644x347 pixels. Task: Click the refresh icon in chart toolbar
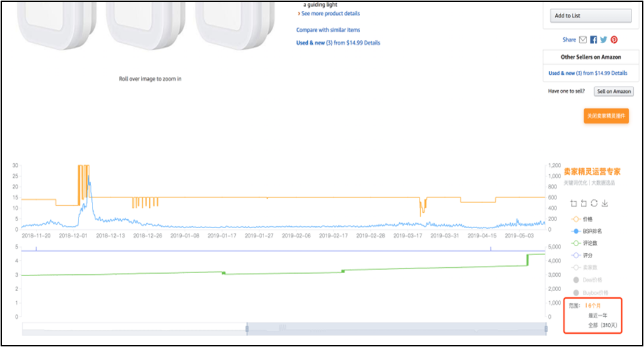point(594,204)
